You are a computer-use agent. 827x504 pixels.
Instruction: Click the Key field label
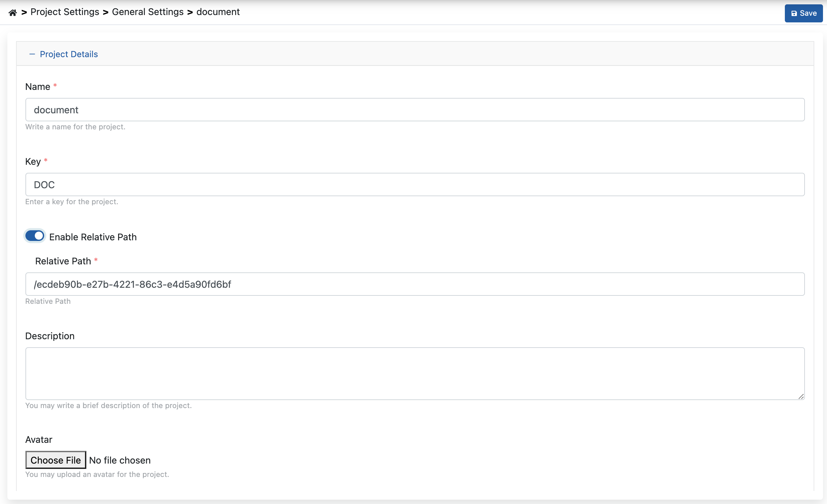click(33, 162)
